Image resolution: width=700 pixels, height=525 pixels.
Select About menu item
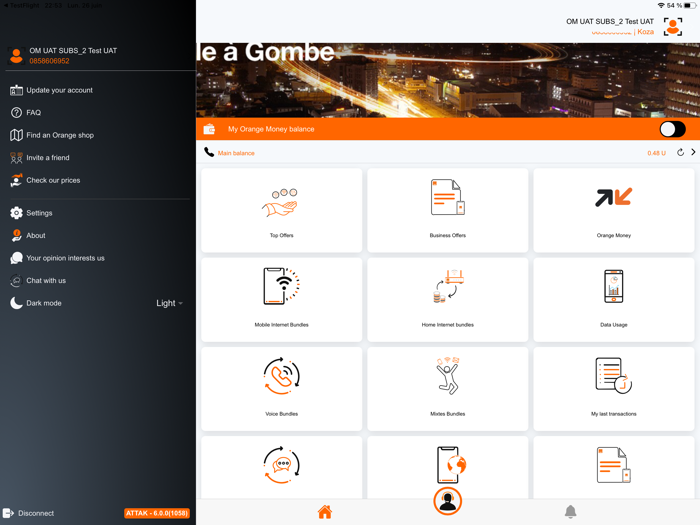pos(36,236)
